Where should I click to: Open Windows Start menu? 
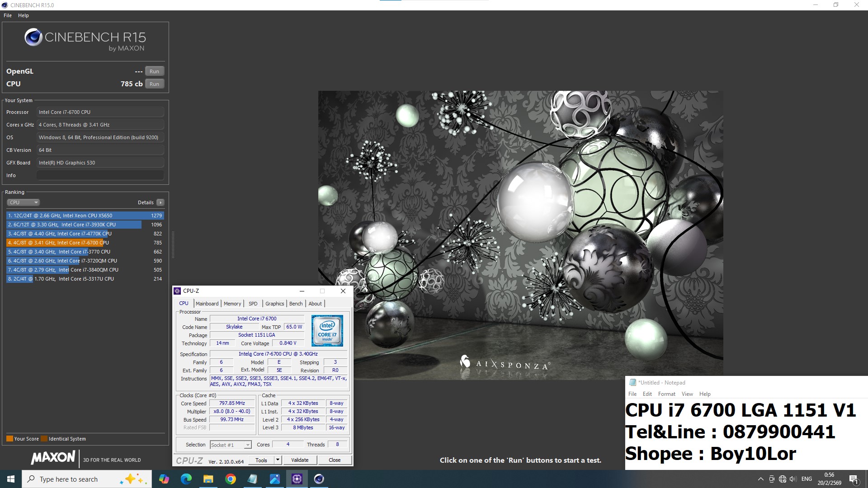pos(11,479)
